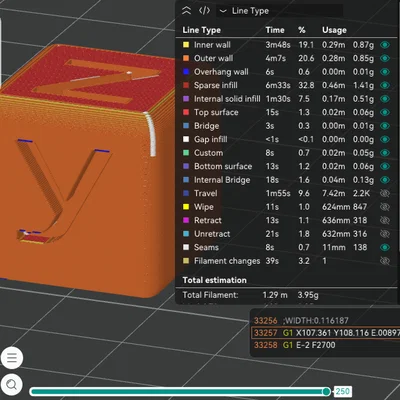
Task: Click the green Custom color swatch
Action: pos(186,153)
